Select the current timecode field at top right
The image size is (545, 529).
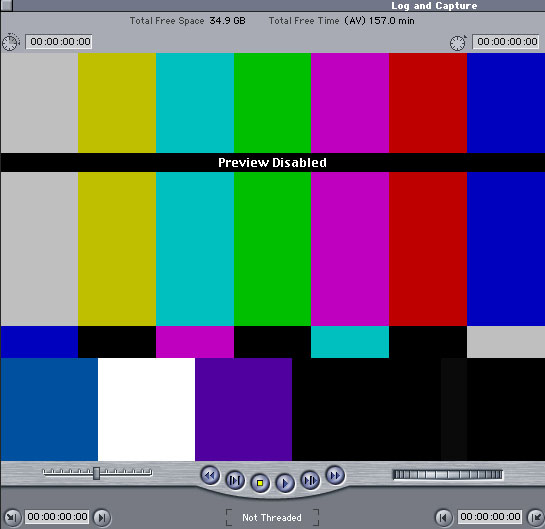click(x=506, y=42)
